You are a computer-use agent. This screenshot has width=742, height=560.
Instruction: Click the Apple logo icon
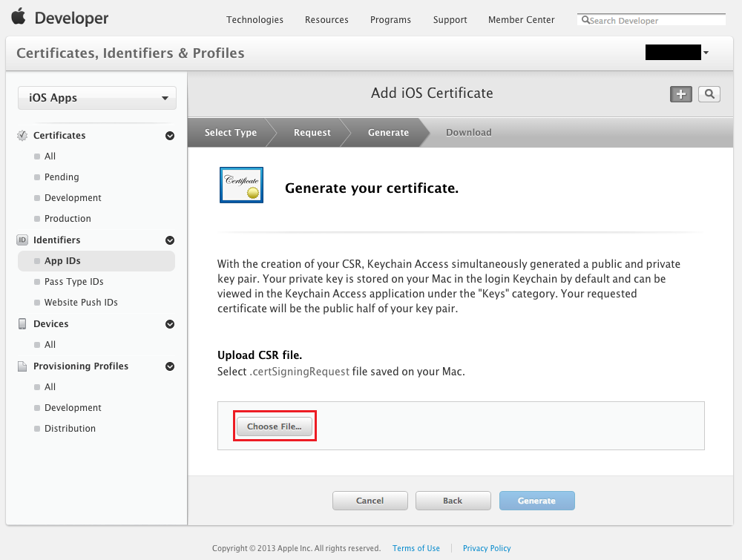[19, 16]
